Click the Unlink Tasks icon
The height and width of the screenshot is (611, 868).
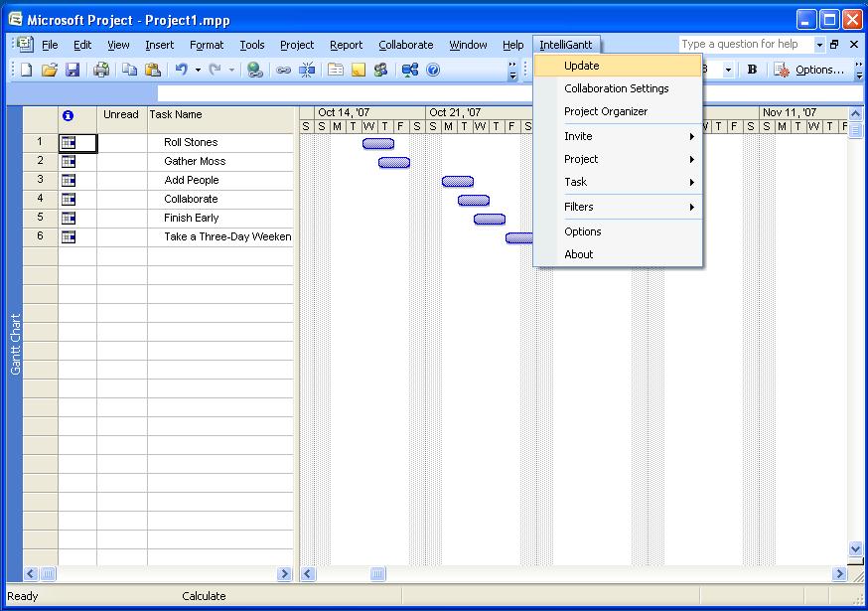click(307, 70)
